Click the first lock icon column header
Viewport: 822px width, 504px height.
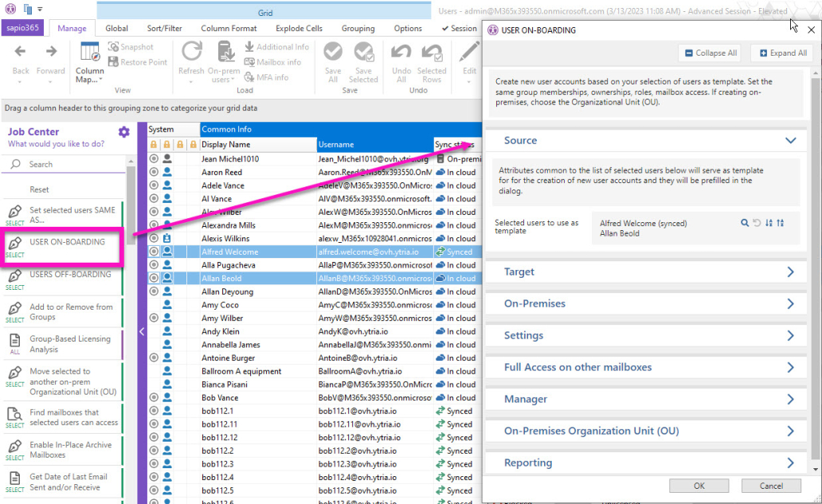click(153, 145)
